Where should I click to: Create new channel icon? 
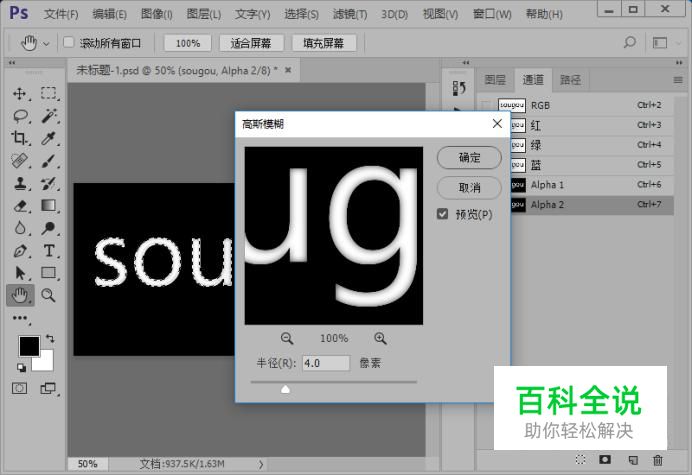(x=633, y=460)
